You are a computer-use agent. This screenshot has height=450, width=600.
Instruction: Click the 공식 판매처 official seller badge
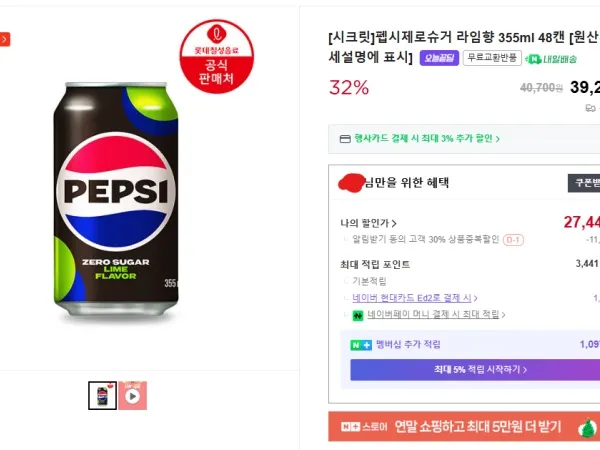point(218,57)
